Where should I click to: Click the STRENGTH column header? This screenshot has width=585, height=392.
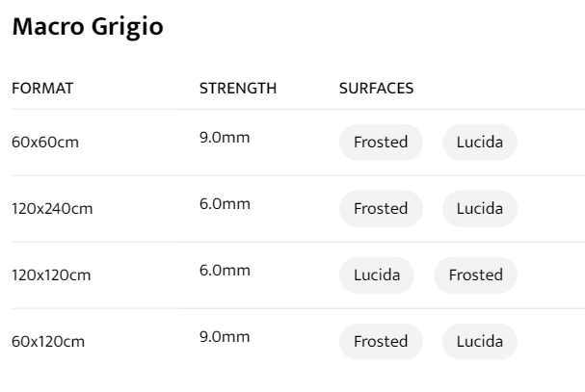(238, 89)
